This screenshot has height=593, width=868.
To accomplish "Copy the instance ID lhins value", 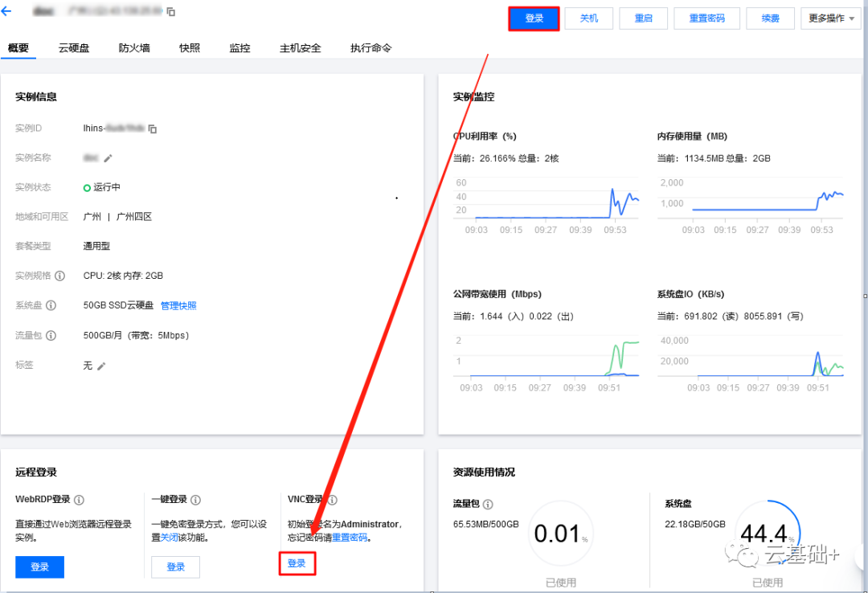I will (153, 129).
